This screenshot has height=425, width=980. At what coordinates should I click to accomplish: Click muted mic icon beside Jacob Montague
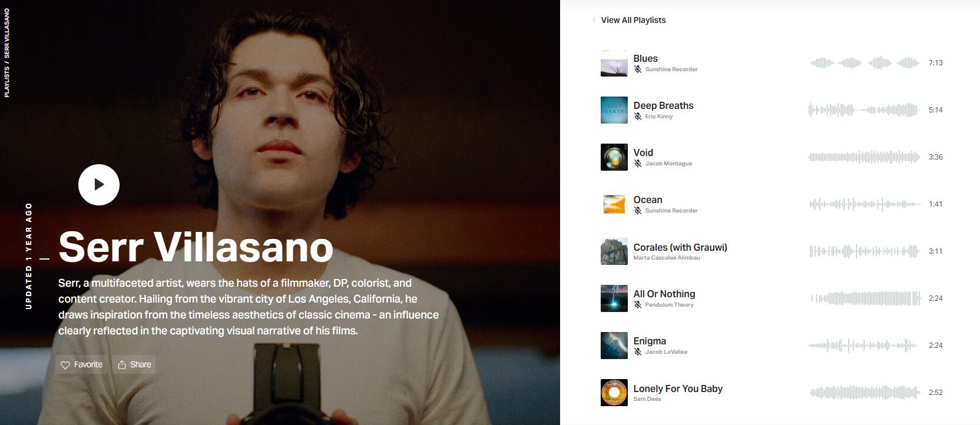click(x=637, y=164)
